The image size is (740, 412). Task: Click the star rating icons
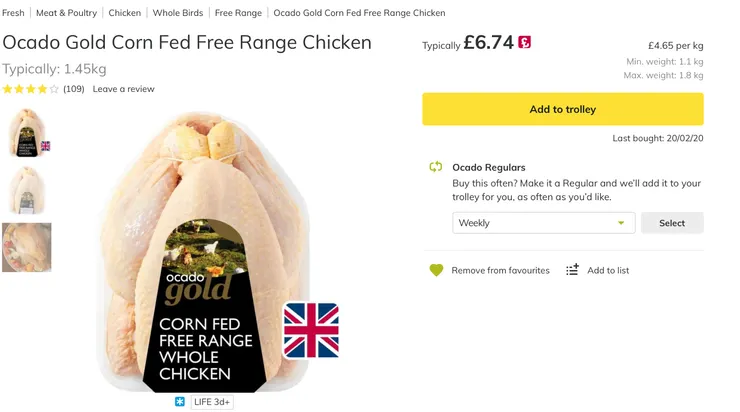(x=30, y=89)
